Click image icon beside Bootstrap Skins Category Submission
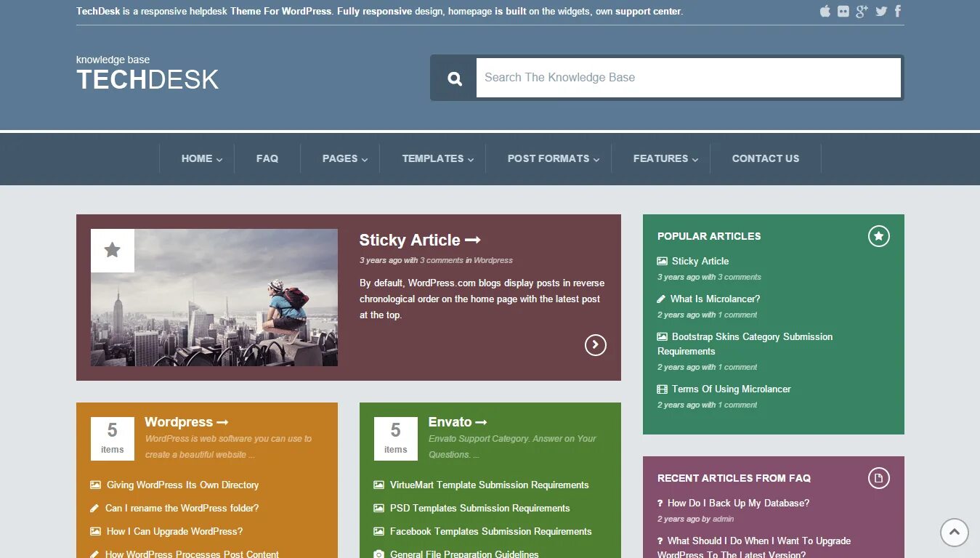 click(663, 336)
